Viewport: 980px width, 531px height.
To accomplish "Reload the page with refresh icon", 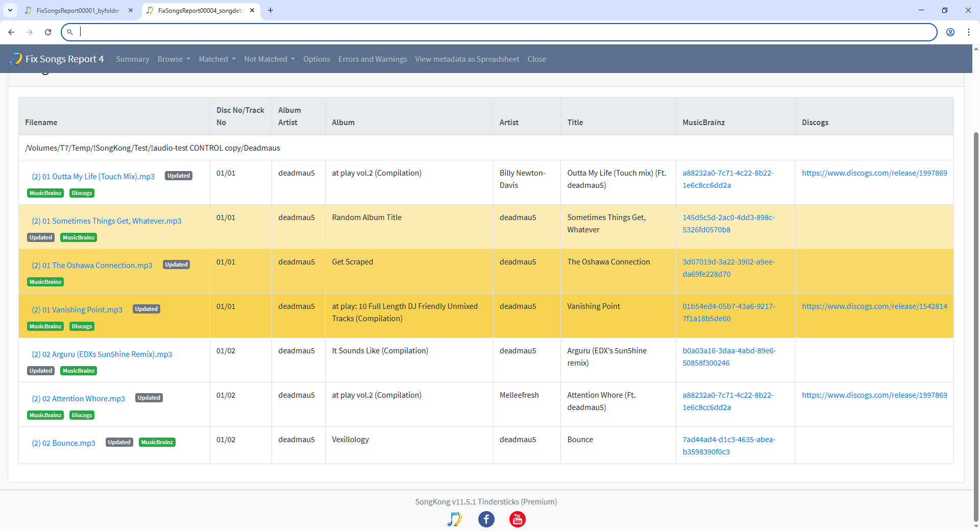I will pos(48,32).
